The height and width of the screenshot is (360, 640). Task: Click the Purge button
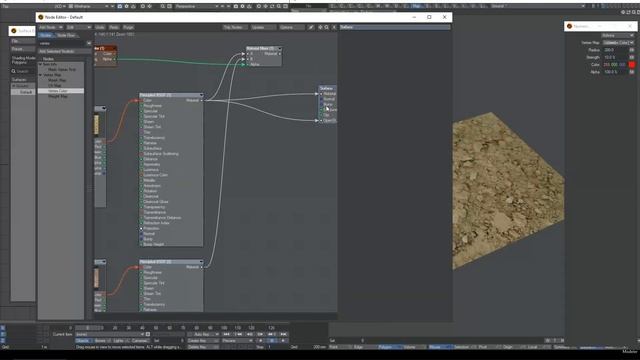[128, 27]
